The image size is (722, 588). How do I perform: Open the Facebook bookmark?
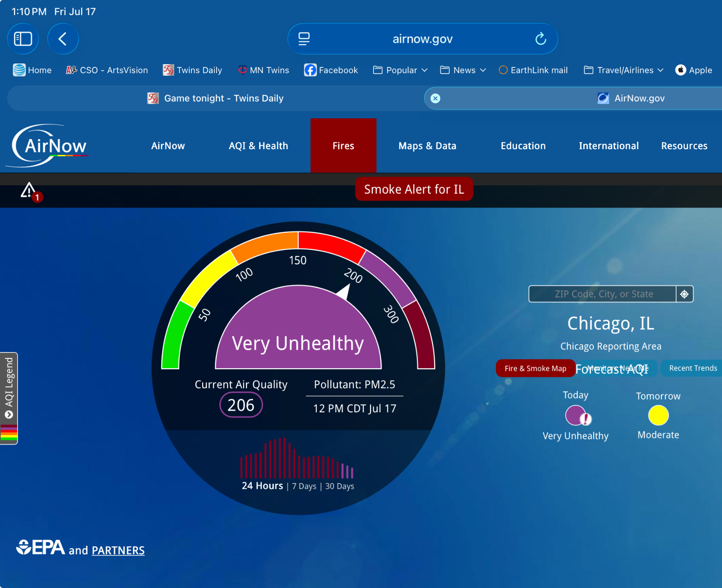[331, 70]
